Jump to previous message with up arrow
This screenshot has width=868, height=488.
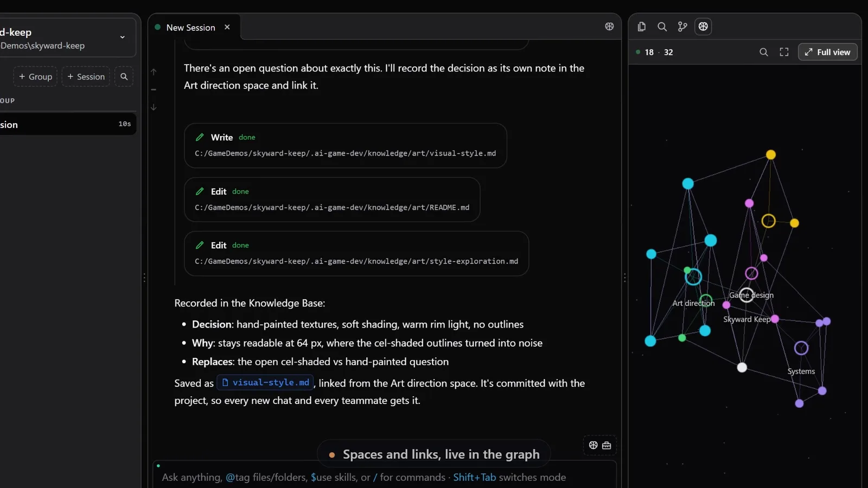tap(154, 72)
